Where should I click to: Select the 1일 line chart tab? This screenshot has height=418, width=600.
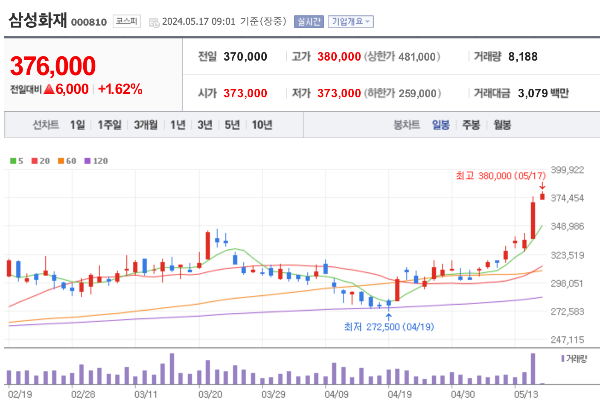click(78, 125)
